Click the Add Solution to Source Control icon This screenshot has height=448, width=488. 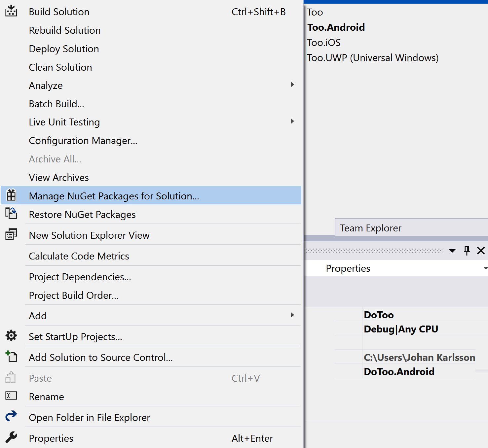[x=11, y=357]
